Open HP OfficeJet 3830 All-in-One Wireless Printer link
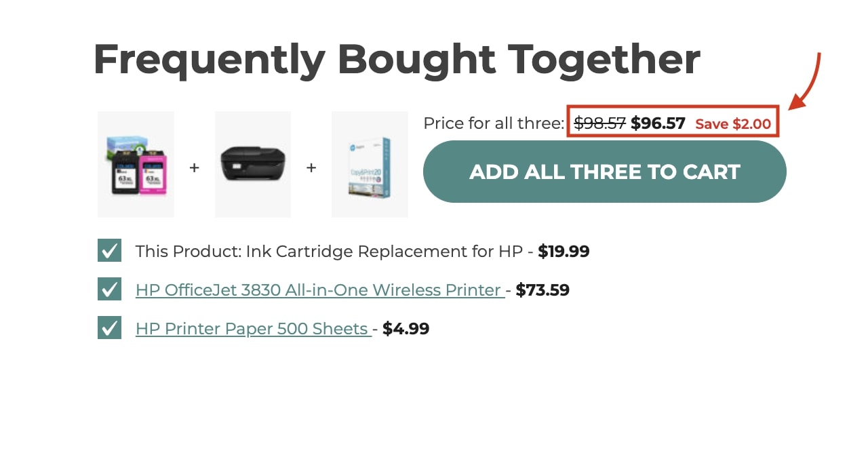The width and height of the screenshot is (868, 453). click(319, 290)
